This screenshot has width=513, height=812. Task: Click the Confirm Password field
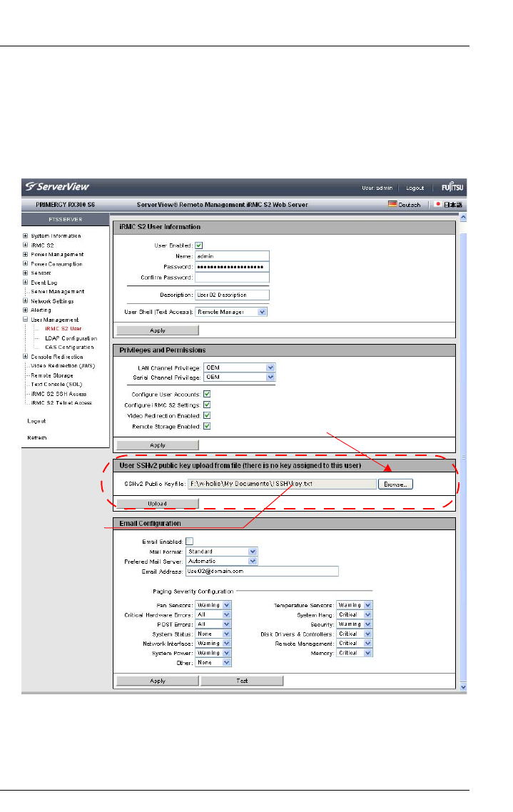coord(232,278)
